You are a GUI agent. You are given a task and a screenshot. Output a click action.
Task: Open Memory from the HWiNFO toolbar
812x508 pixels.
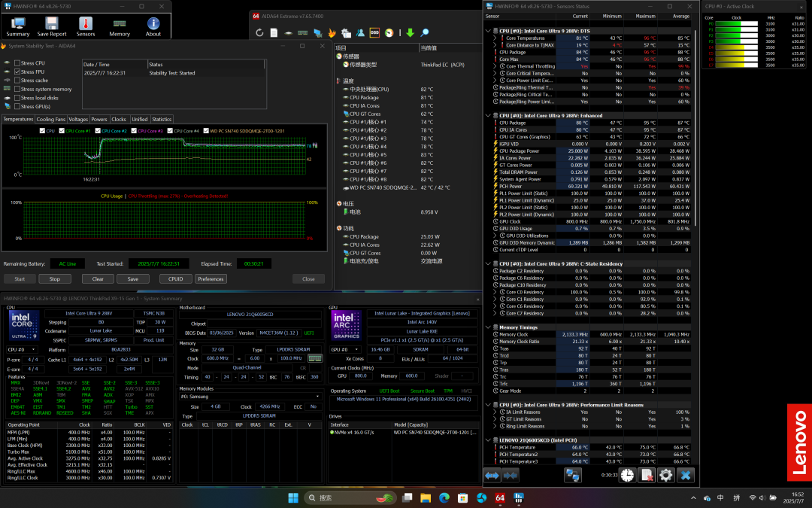pos(120,26)
